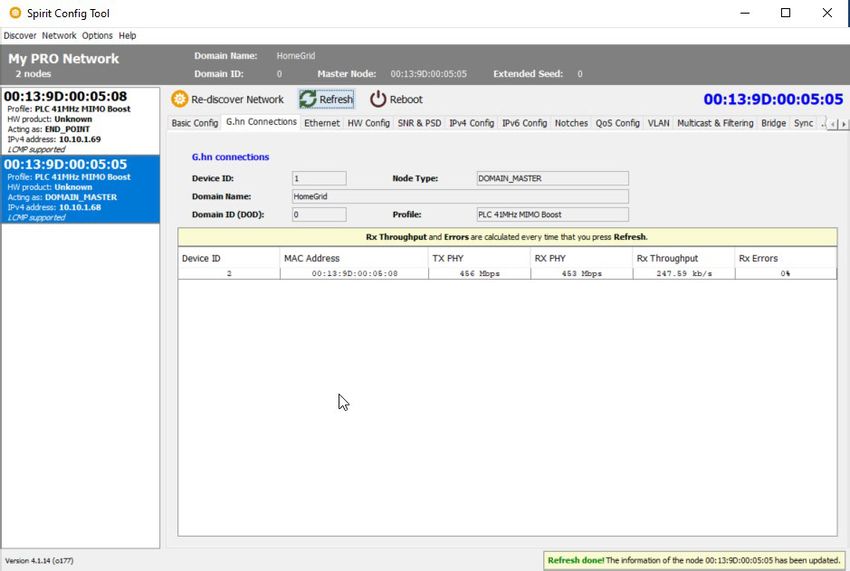
Task: Click the Device ID cell showing 2
Action: pyautogui.click(x=229, y=274)
